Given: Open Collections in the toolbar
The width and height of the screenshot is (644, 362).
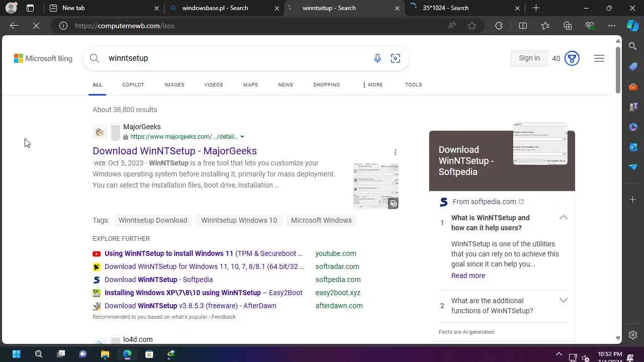Looking at the screenshot, I should [x=568, y=26].
